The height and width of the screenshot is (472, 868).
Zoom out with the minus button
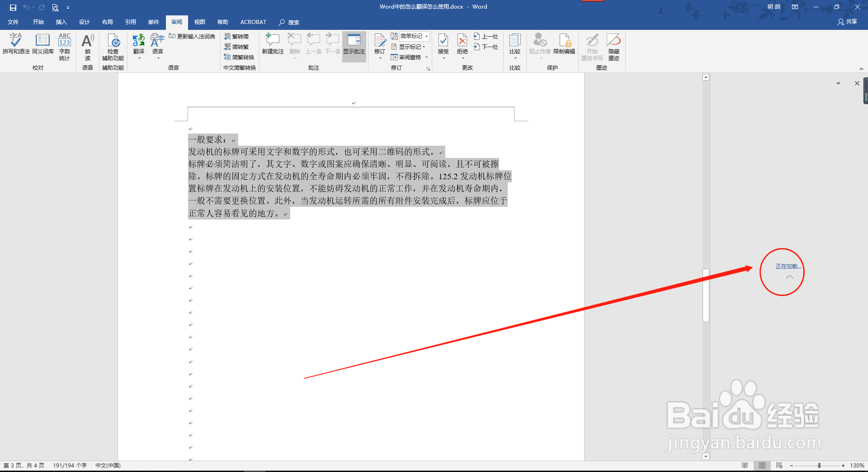point(792,465)
